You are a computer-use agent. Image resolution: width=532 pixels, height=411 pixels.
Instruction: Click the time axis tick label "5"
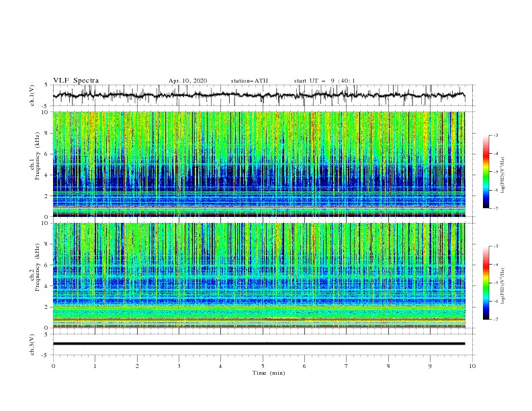pyautogui.click(x=263, y=366)
